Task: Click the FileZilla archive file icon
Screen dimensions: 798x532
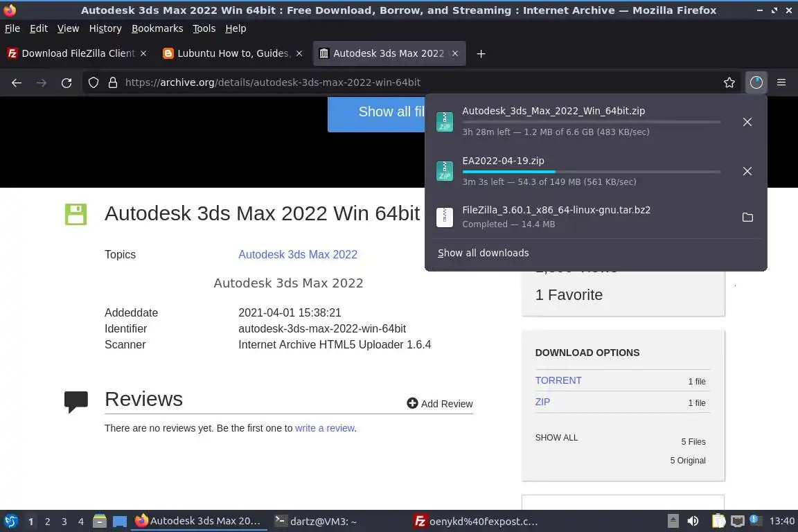Action: tap(445, 217)
